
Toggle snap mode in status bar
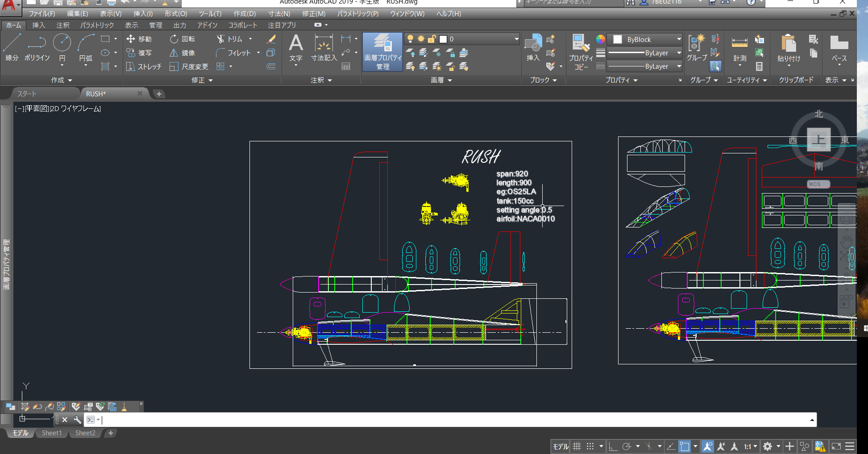coord(590,446)
